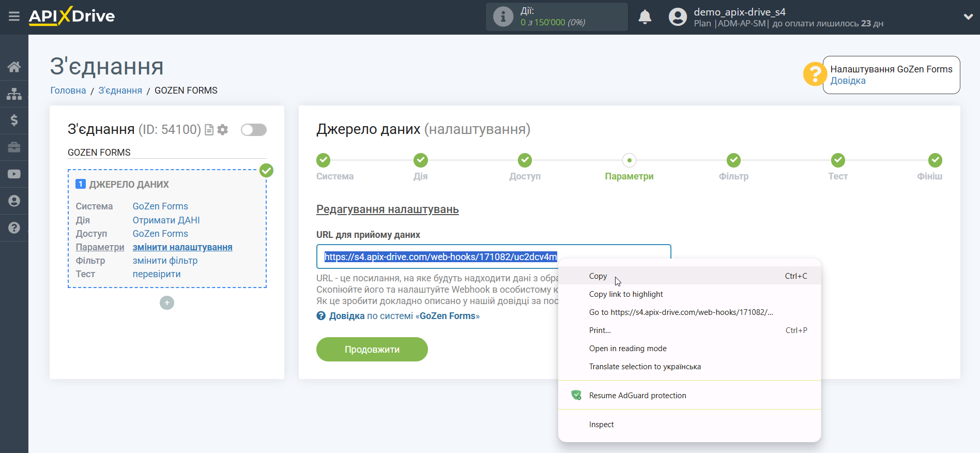This screenshot has height=453, width=980.
Task: Select Copy in the context menu
Action: [x=690, y=276]
